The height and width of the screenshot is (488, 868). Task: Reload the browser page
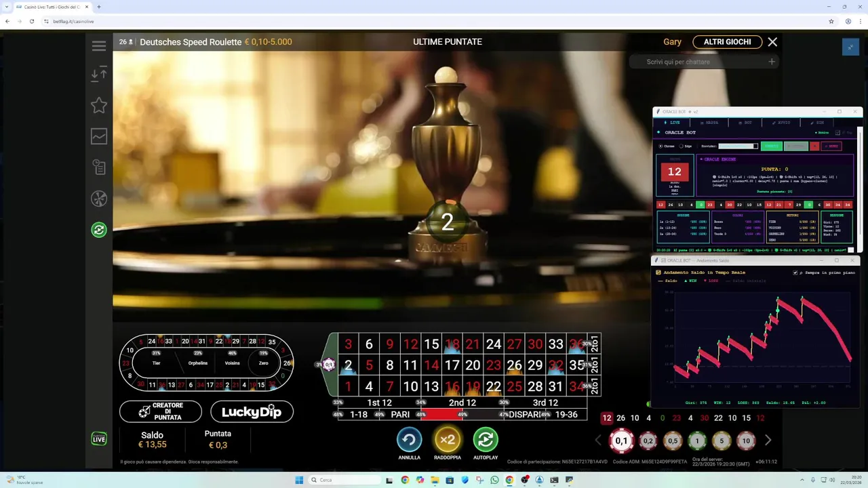(x=31, y=21)
